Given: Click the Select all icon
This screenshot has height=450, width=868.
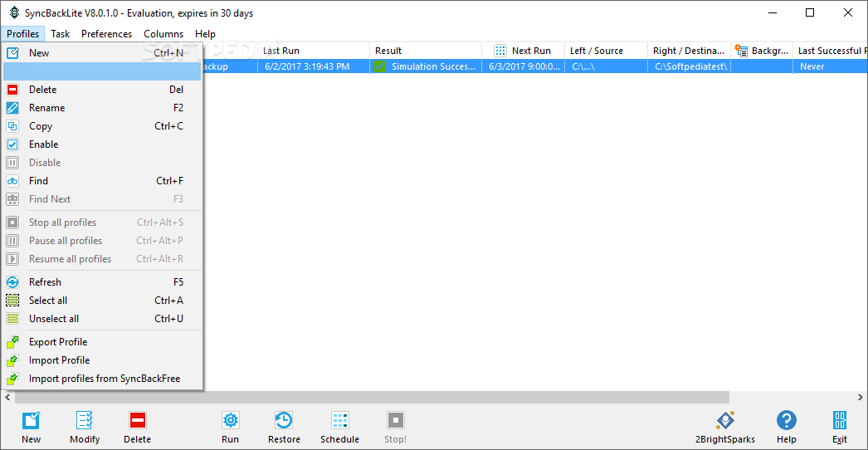Looking at the screenshot, I should [x=12, y=301].
